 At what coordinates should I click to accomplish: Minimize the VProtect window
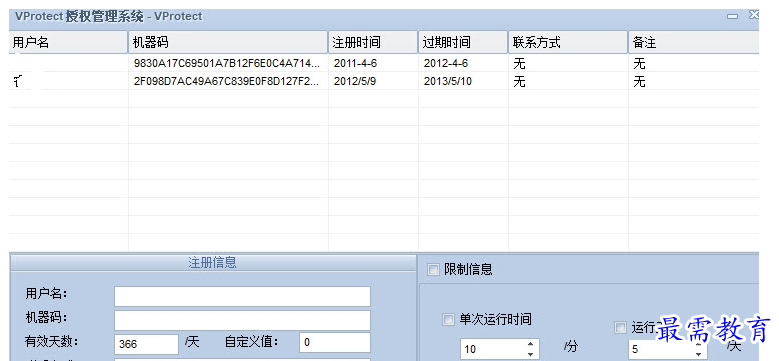[x=732, y=16]
